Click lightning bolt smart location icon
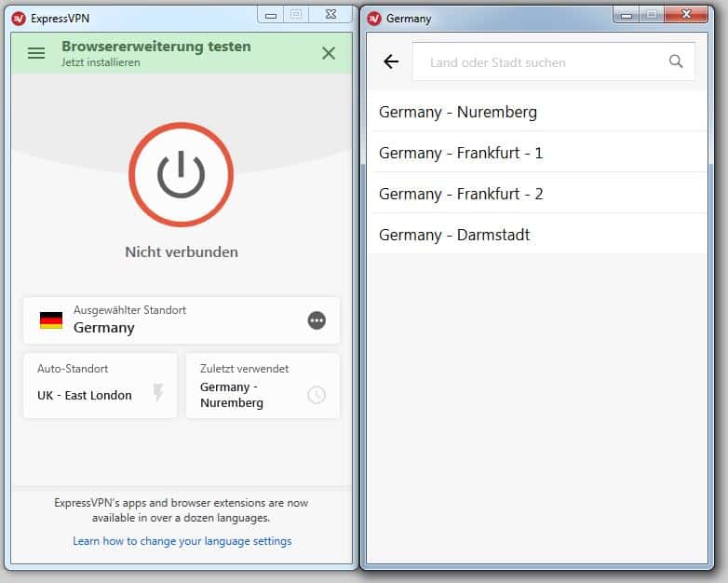The height and width of the screenshot is (583, 728). [x=158, y=392]
